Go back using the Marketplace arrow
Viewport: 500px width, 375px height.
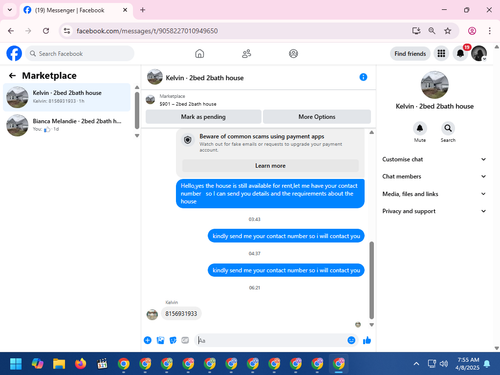coord(12,76)
